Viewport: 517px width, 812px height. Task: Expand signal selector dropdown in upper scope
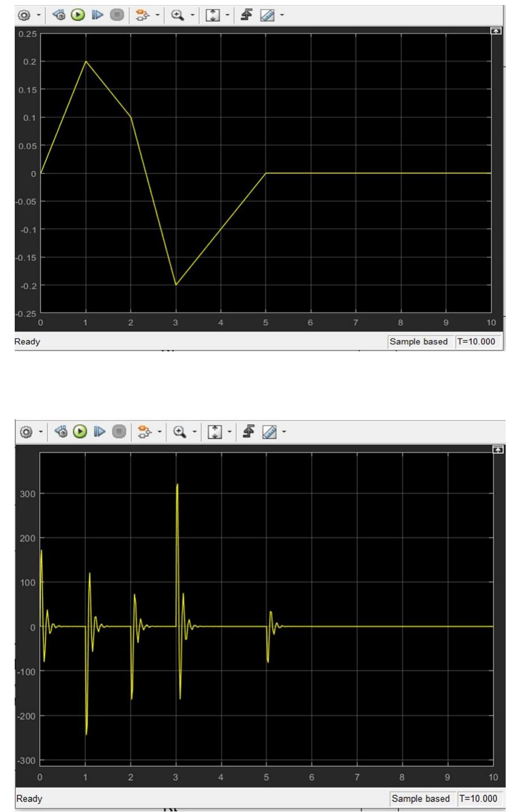157,15
